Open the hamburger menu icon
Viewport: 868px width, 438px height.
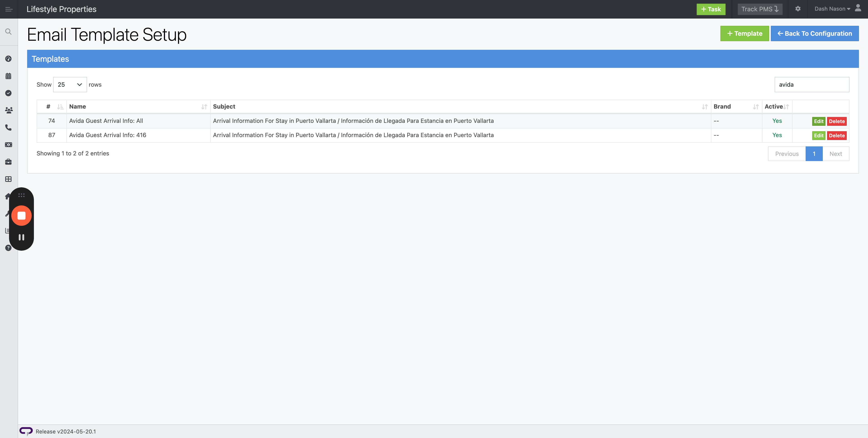(9, 9)
